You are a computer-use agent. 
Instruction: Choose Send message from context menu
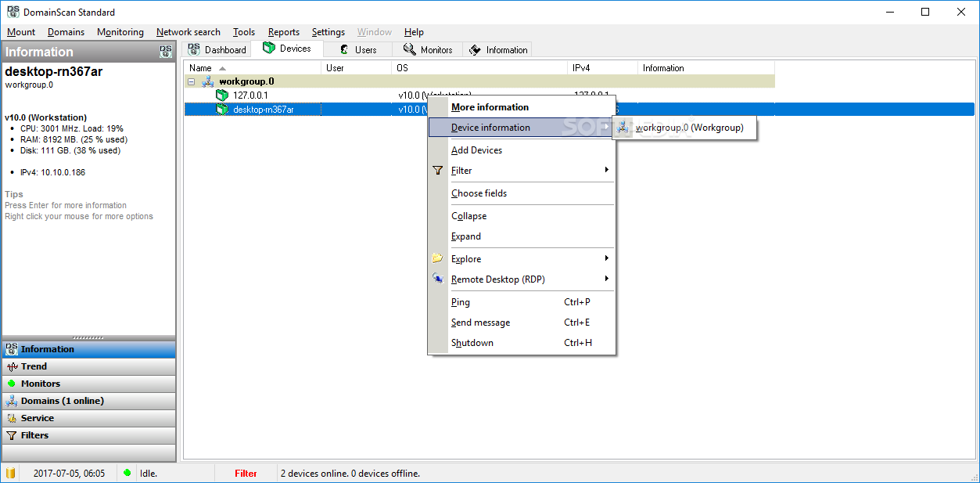pos(522,323)
